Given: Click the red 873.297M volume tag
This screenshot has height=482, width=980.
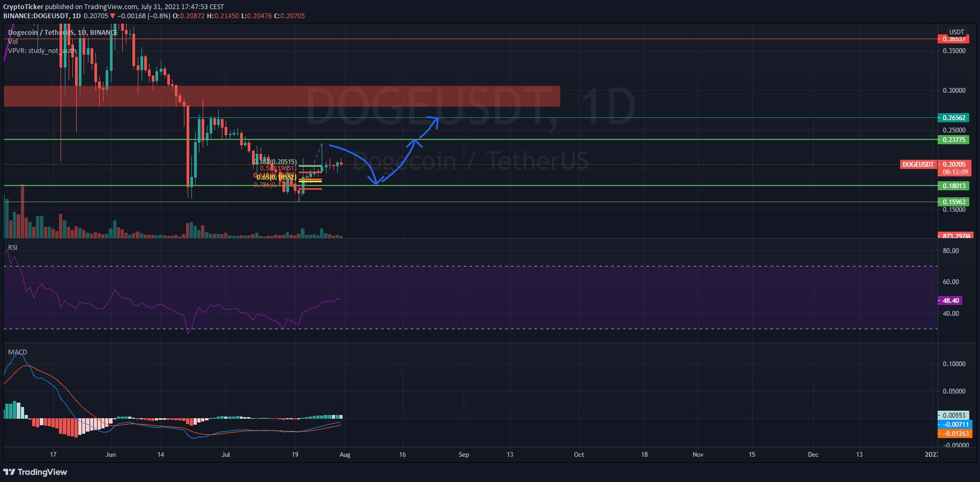Looking at the screenshot, I should [955, 236].
